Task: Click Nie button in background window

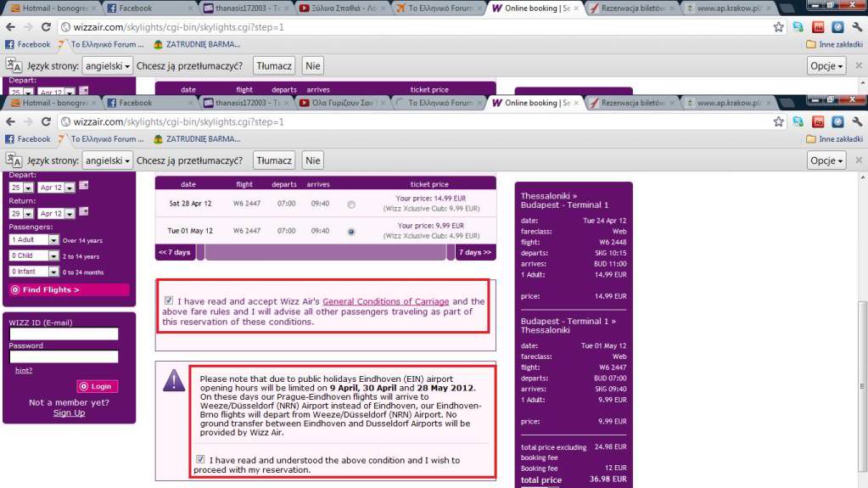Action: pos(313,65)
